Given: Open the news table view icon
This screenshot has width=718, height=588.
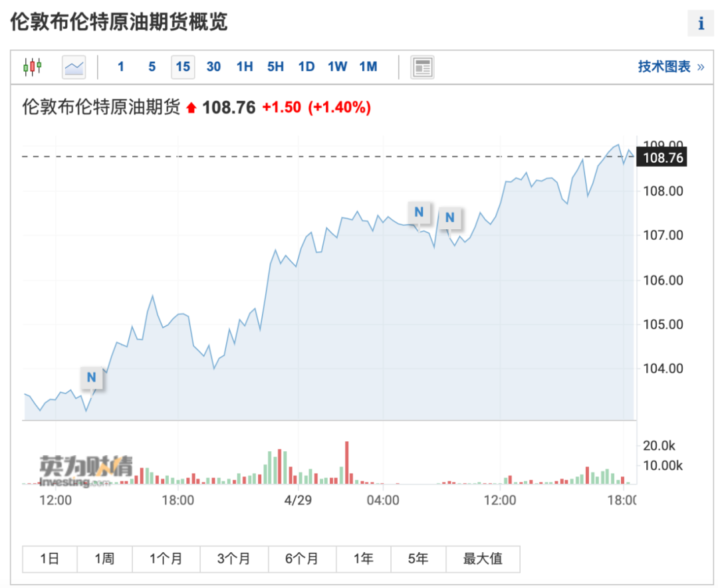Looking at the screenshot, I should pyautogui.click(x=422, y=67).
